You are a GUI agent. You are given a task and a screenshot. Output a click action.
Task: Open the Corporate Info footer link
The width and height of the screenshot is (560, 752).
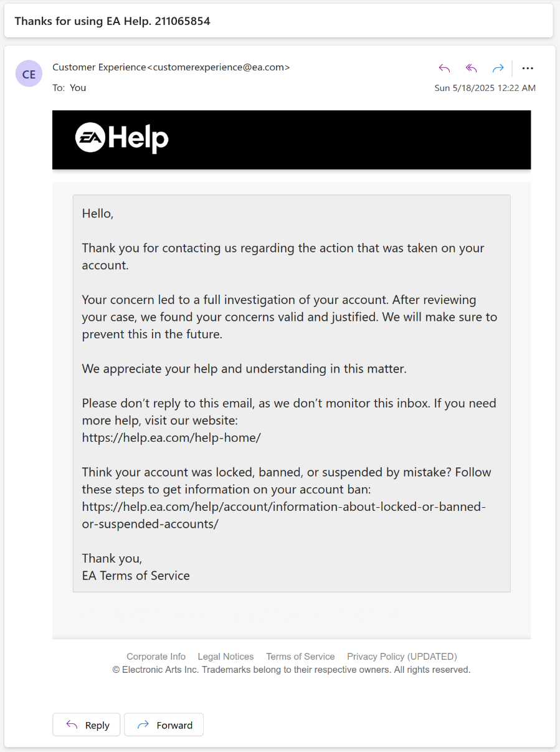pyautogui.click(x=156, y=657)
